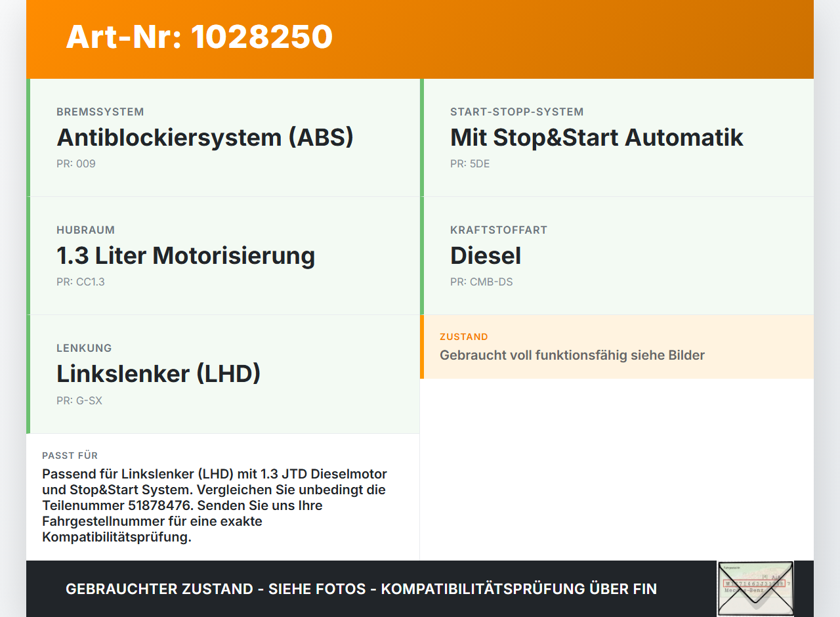Click the BREMSSYSTEM category label
Viewport: 840px width, 617px height.
click(x=100, y=112)
